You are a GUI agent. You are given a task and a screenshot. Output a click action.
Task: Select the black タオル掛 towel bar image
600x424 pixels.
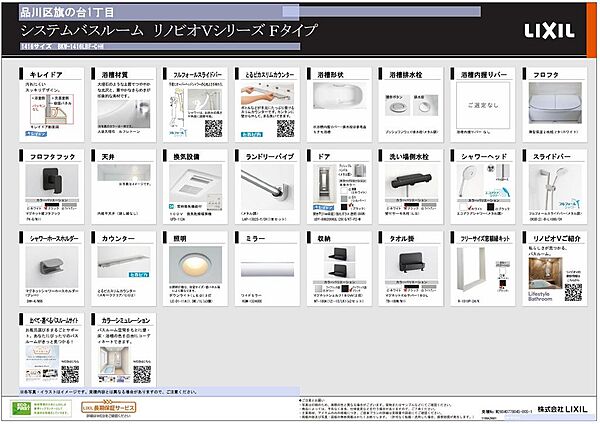tap(411, 263)
